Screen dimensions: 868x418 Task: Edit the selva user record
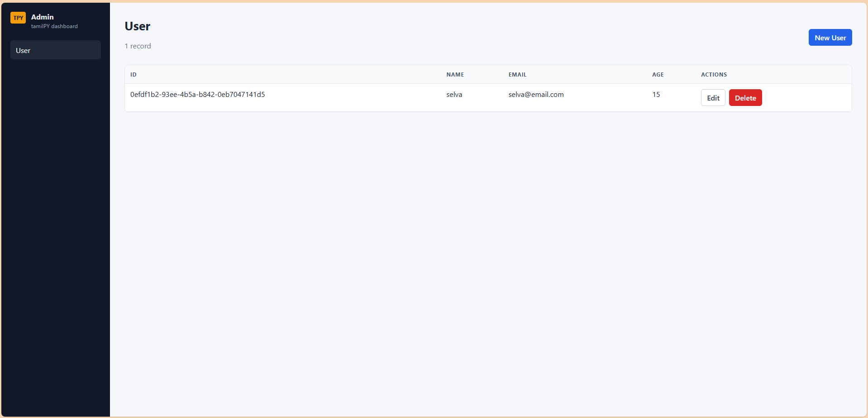[x=713, y=98]
